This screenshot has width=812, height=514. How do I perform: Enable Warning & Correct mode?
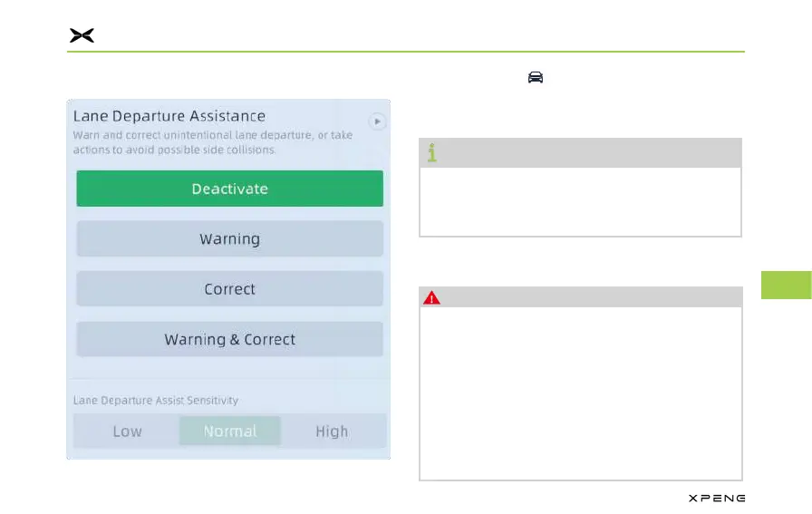(230, 339)
